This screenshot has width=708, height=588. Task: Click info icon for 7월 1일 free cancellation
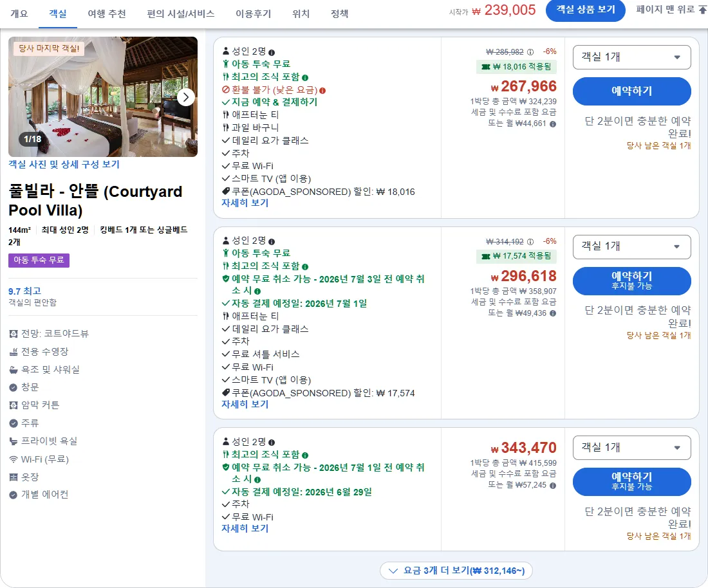[257, 480]
